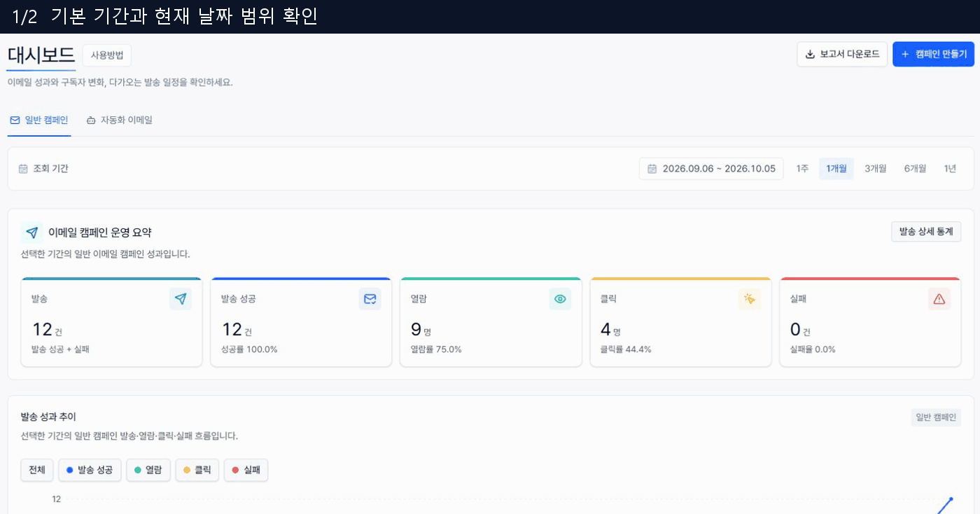
Task: Click the blue 발송 성공 legend dot
Action: click(x=69, y=470)
